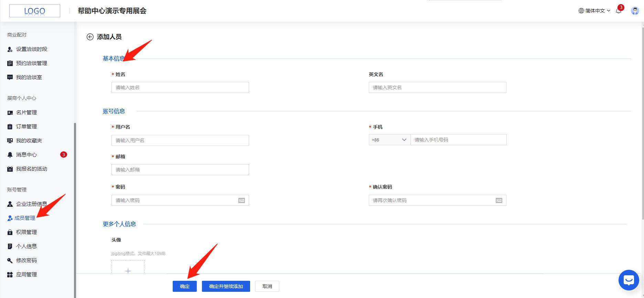Click the plus icon to upload 头像
The height and width of the screenshot is (298, 644).
coord(128,271)
